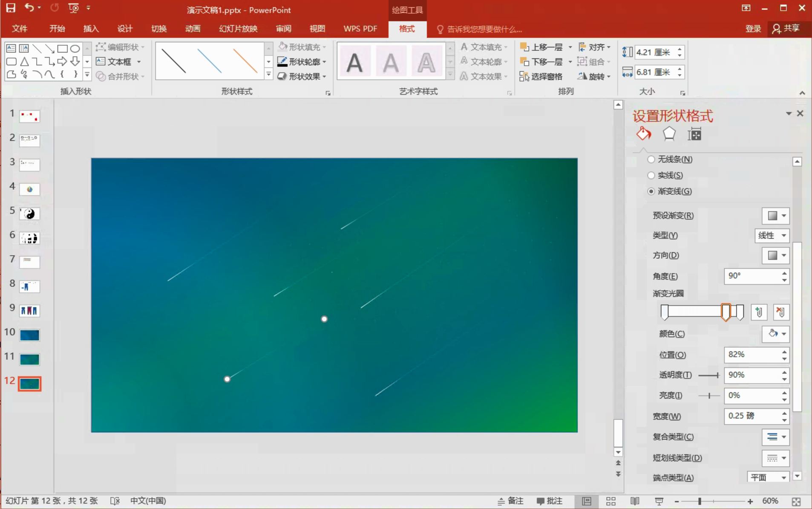Close the Format Shape (设置形状格式) pane

[800, 113]
